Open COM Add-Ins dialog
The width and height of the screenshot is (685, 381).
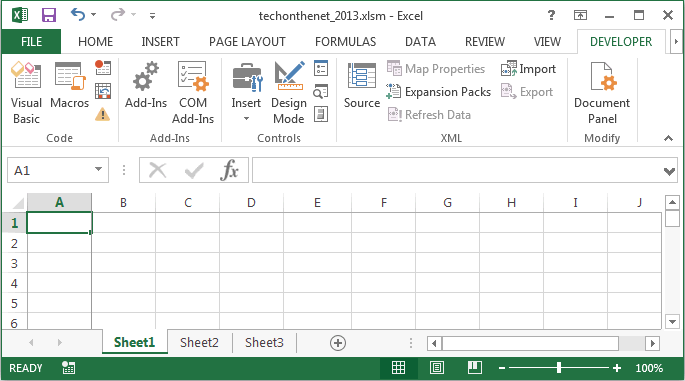pos(193,93)
